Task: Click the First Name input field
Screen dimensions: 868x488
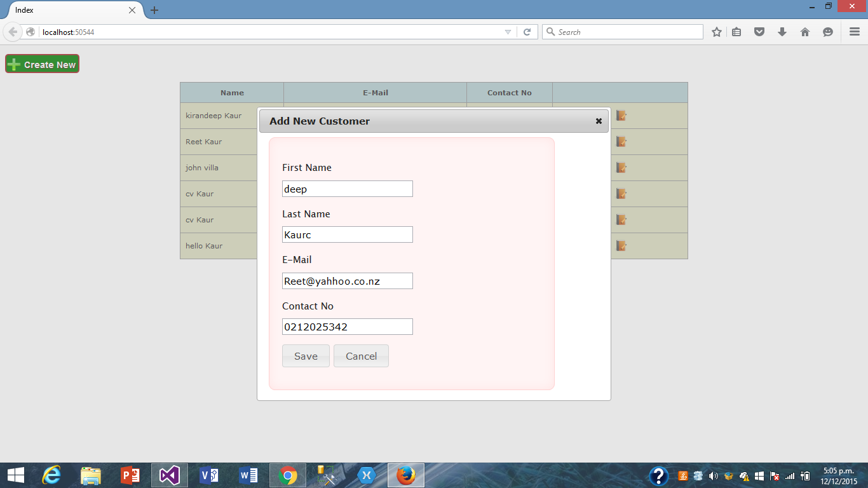Action: (347, 189)
